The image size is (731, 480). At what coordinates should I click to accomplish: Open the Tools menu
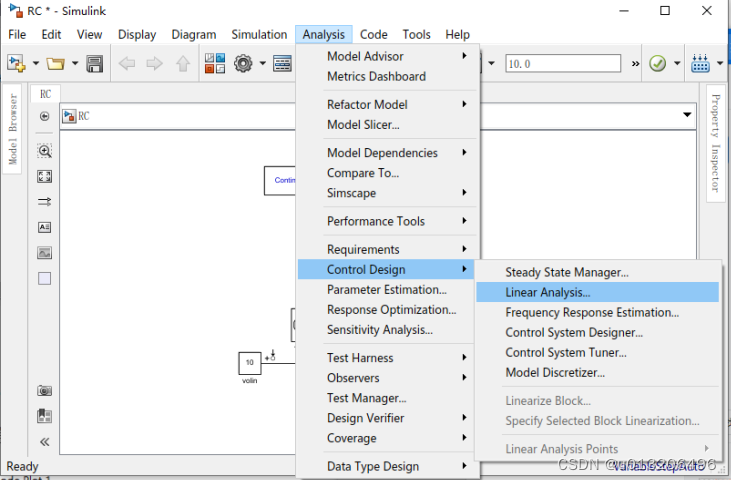tap(416, 34)
